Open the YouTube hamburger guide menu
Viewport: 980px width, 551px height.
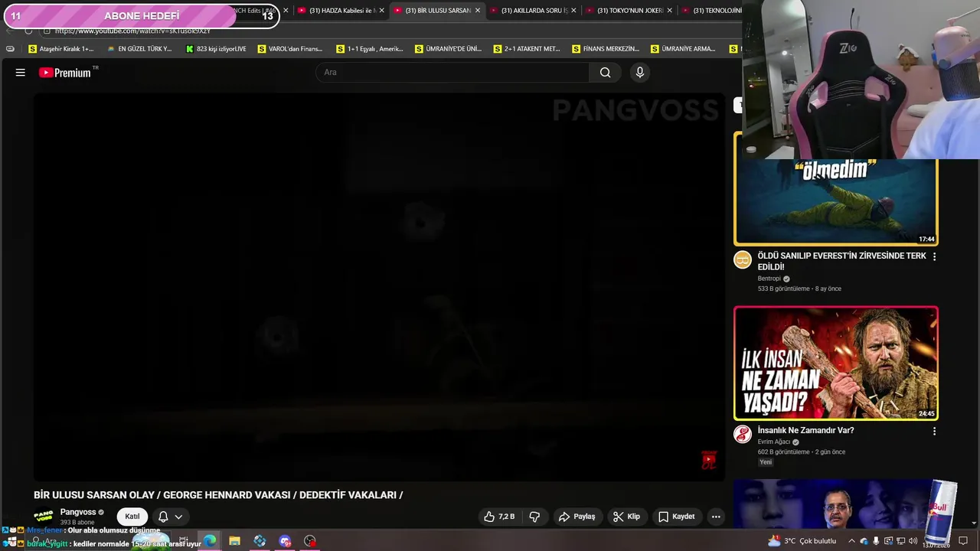click(x=21, y=73)
